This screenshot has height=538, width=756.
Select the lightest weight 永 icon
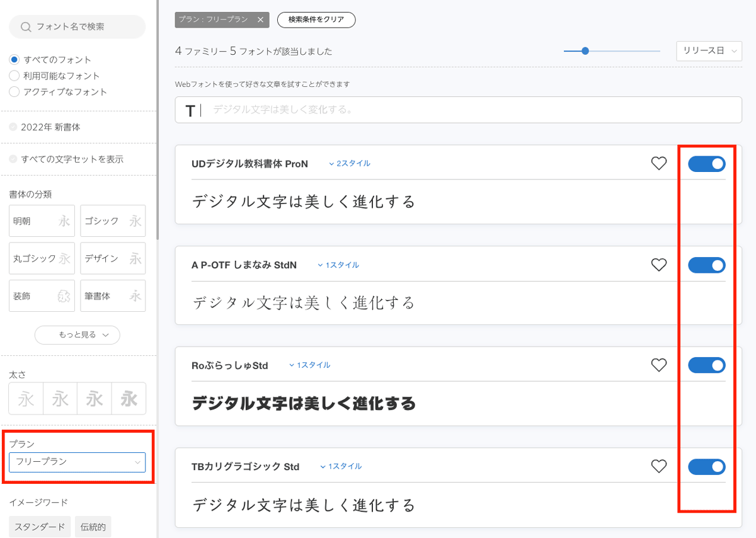(26, 398)
